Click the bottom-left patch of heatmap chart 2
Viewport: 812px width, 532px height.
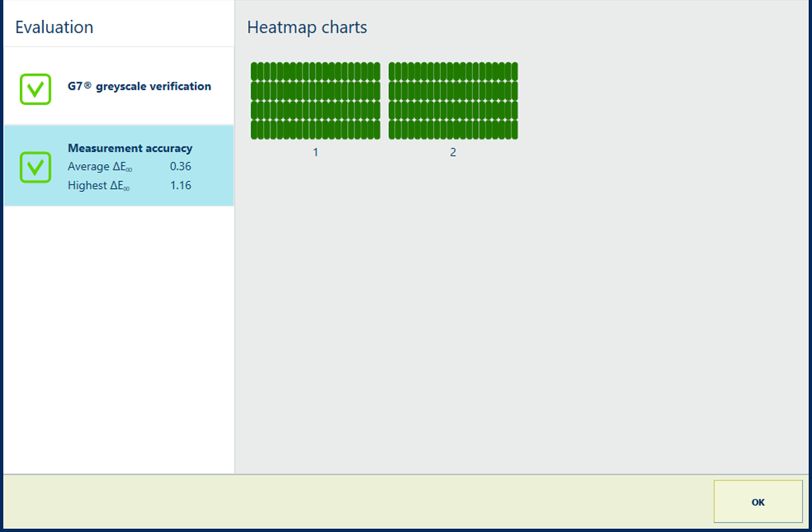tap(392, 130)
